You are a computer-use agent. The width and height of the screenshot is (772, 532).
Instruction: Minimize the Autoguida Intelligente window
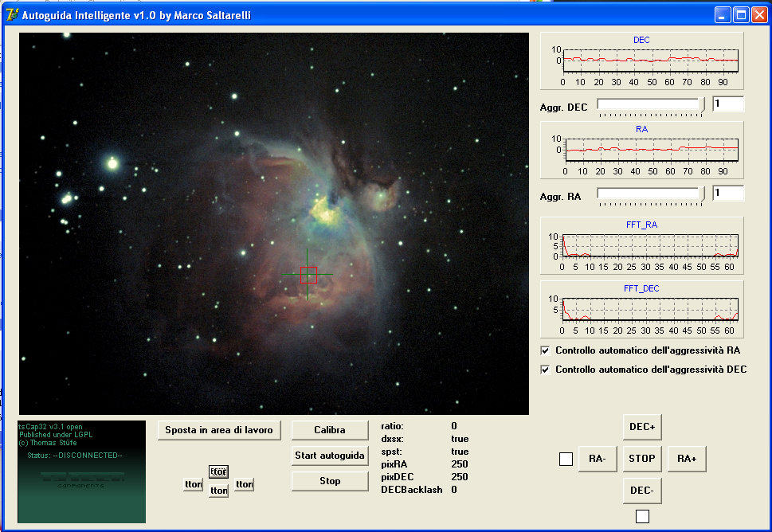point(723,15)
